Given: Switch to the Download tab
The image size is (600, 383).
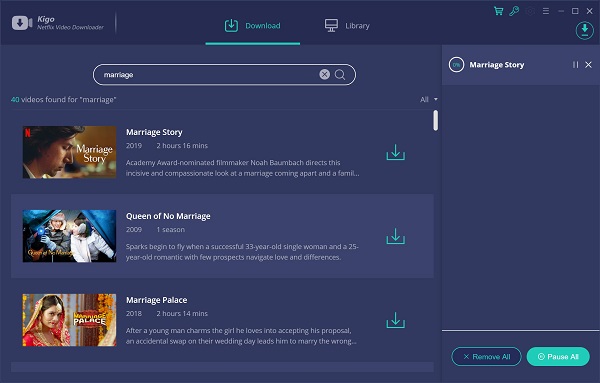Looking at the screenshot, I should tap(253, 26).
